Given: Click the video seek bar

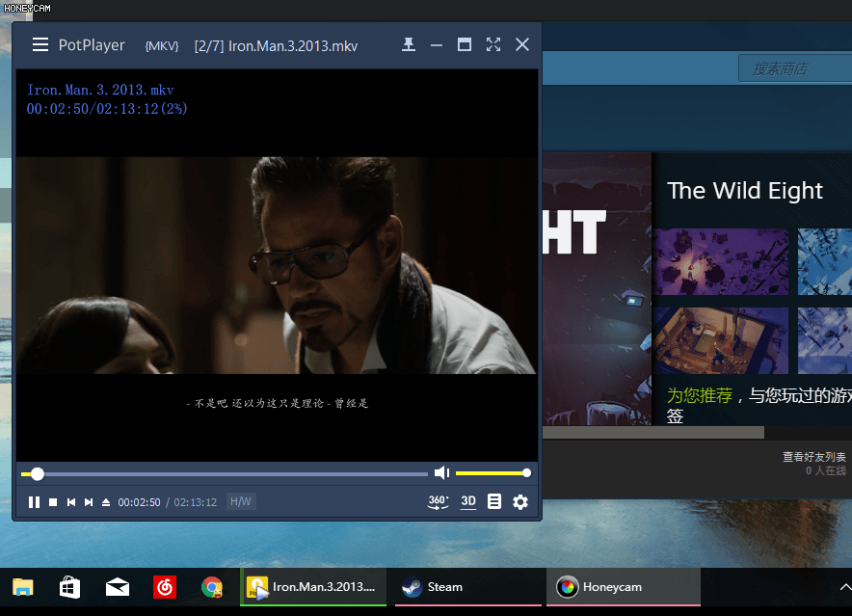Looking at the screenshot, I should coord(224,474).
